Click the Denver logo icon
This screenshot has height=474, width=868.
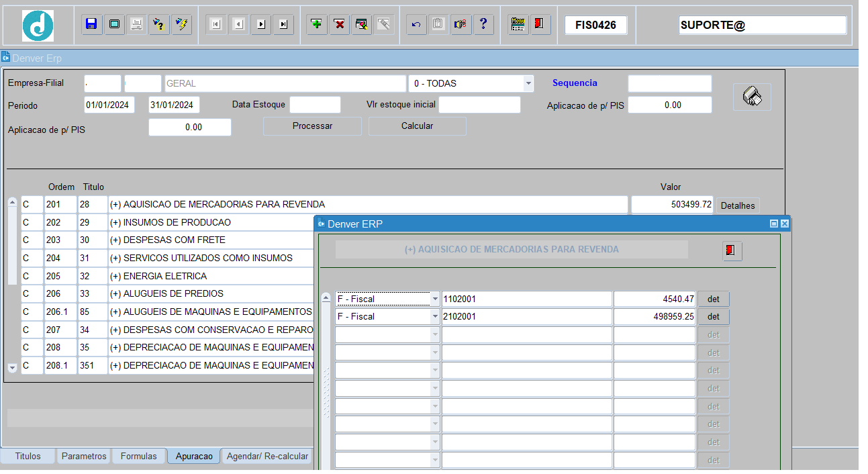point(38,26)
